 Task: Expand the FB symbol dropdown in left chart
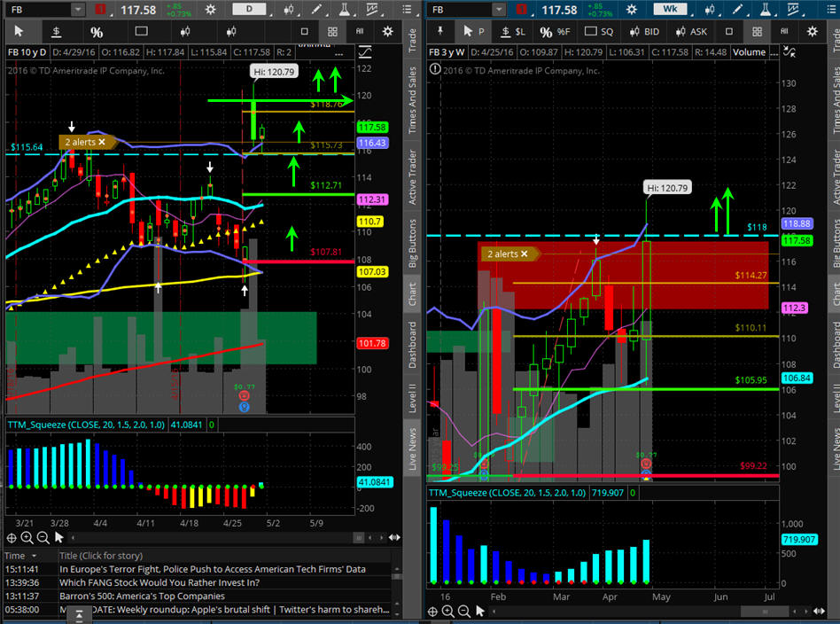(77, 10)
